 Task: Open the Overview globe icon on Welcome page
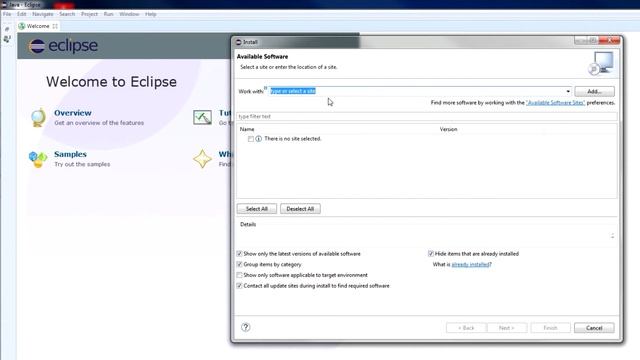click(x=38, y=118)
